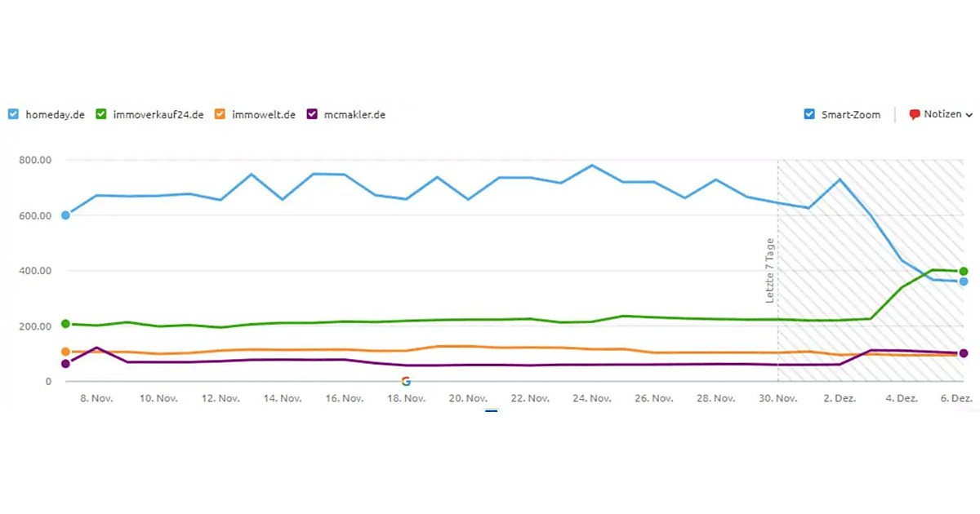The height and width of the screenshot is (514, 980).
Task: Click blue homeday.de start data point
Action: click(65, 215)
